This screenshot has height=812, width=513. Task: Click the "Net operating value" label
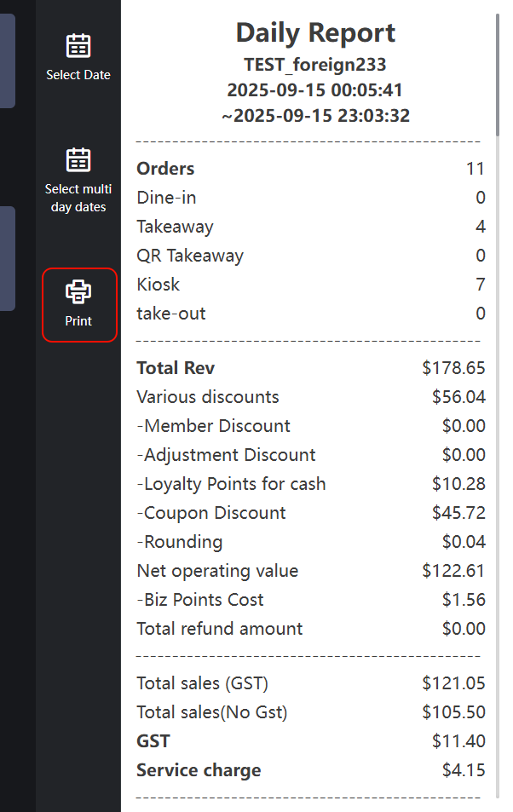(x=217, y=571)
